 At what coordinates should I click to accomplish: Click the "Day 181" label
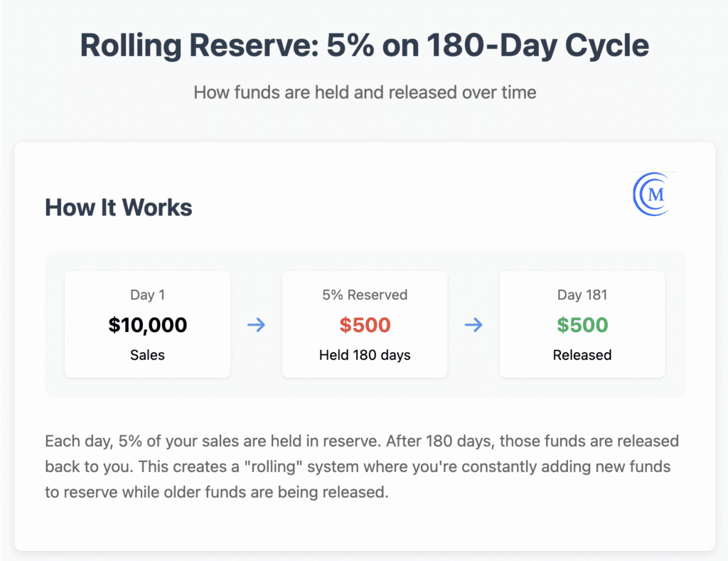tap(582, 295)
